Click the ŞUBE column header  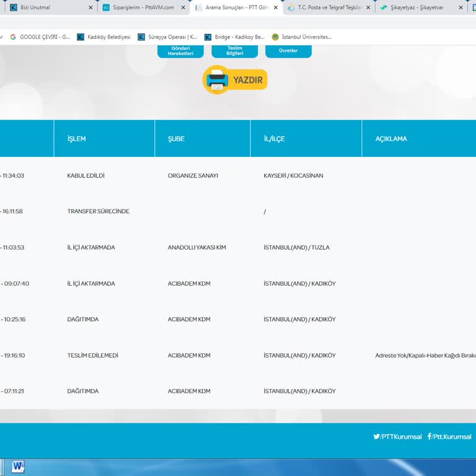tap(176, 139)
